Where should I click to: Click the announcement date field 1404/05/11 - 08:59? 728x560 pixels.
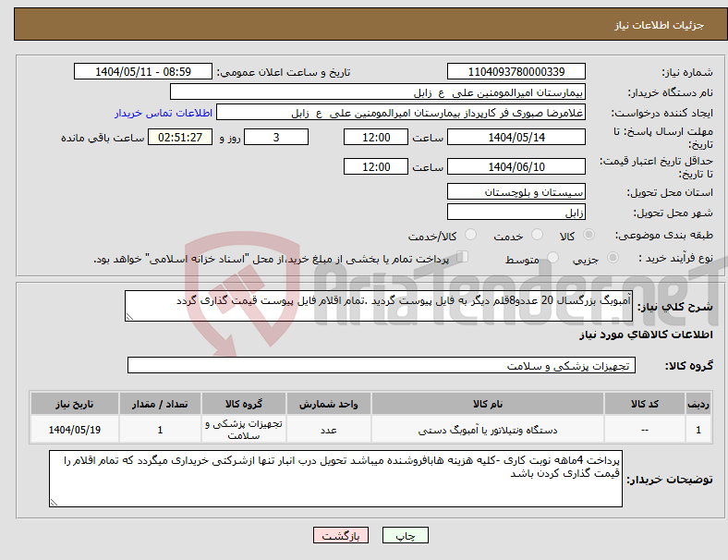[143, 71]
